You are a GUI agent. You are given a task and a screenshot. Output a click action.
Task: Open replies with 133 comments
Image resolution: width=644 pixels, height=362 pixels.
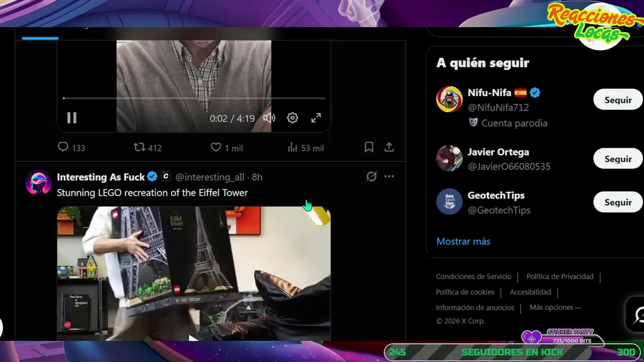[71, 147]
